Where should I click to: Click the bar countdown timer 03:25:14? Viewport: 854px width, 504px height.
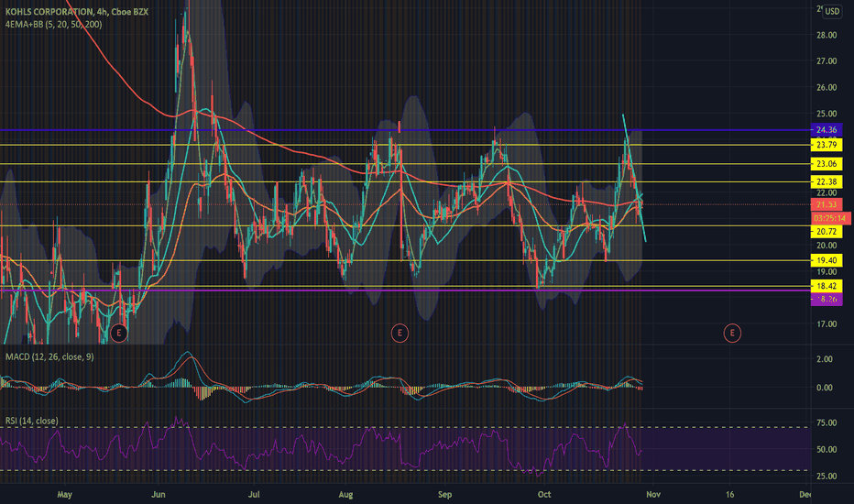[830, 218]
